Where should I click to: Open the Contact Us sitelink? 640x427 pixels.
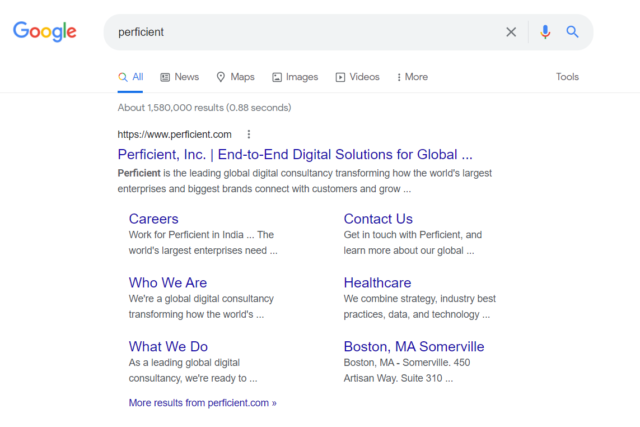(378, 219)
